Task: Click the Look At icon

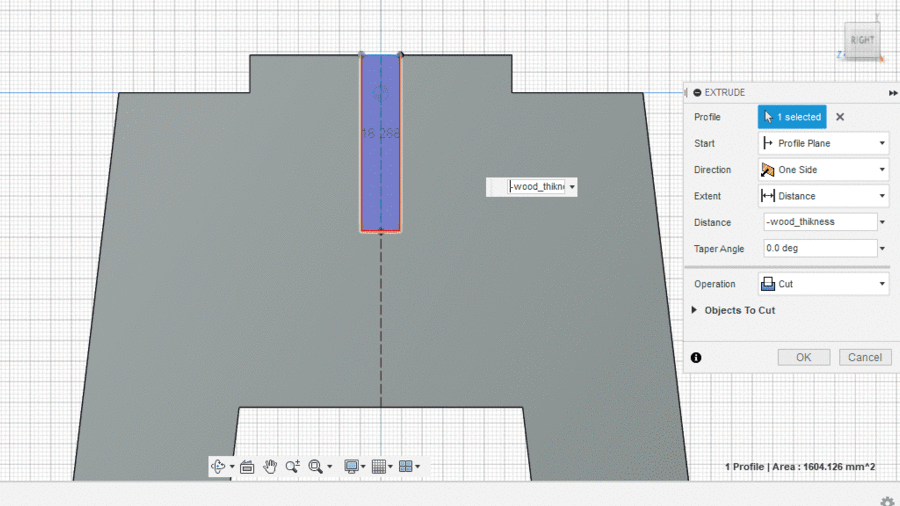Action: [247, 467]
